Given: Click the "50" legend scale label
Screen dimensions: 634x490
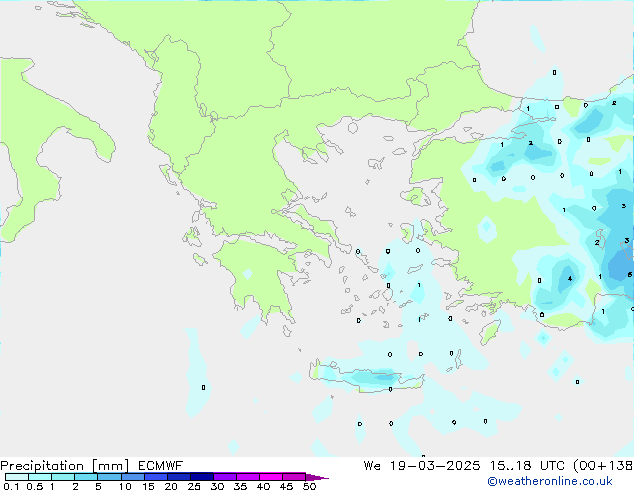Looking at the screenshot, I should click(x=309, y=486).
